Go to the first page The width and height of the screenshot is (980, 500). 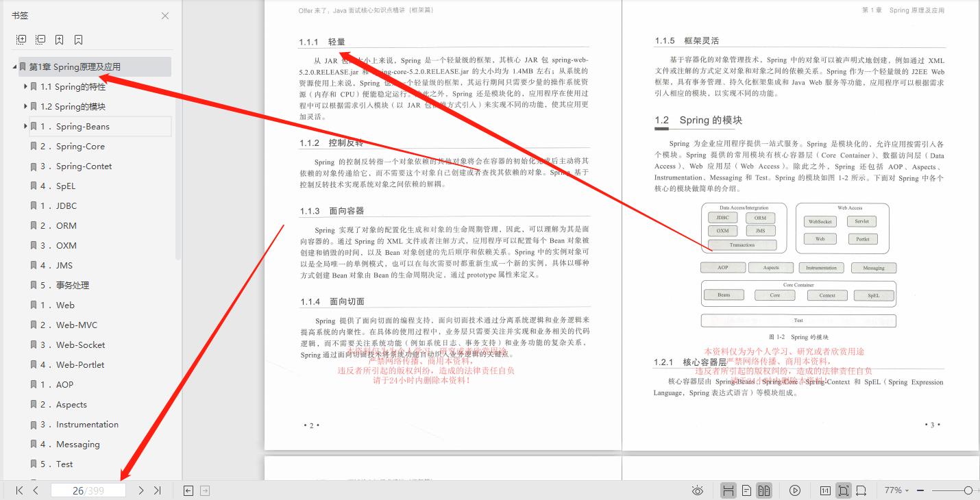coord(19,490)
